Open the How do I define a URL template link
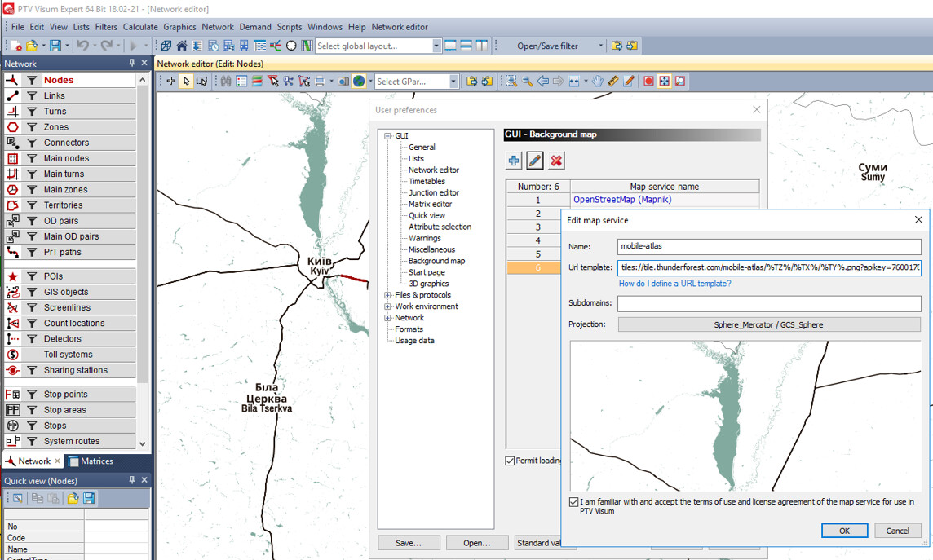The width and height of the screenshot is (933, 560). 674,284
